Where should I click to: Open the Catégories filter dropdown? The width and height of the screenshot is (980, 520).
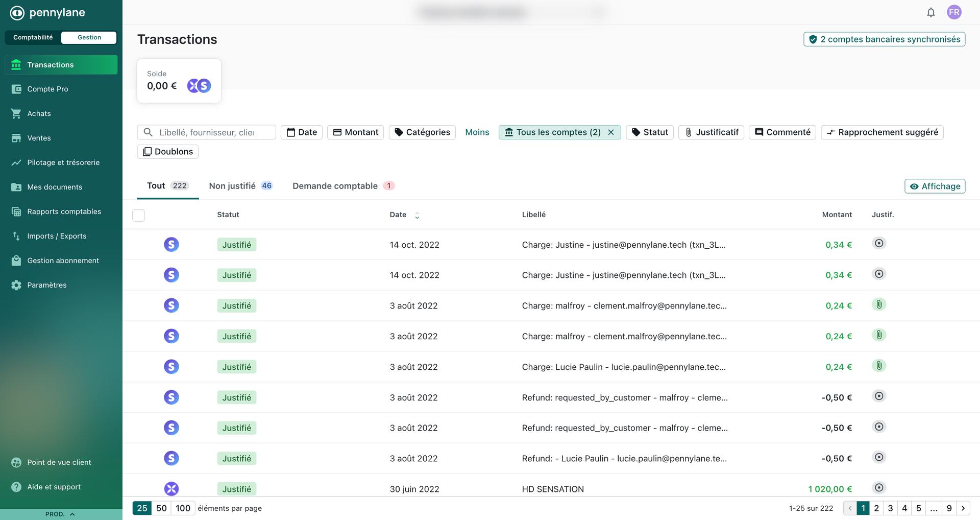tap(422, 132)
